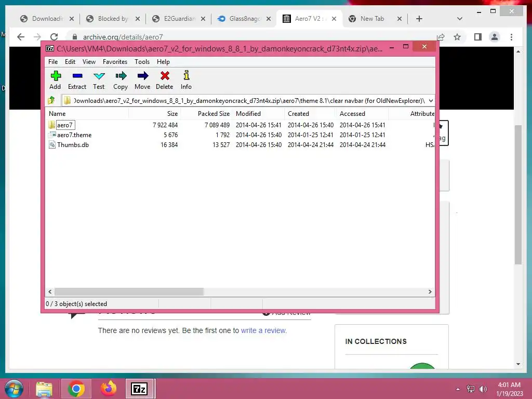Expand the address path dropdown

coord(431,100)
